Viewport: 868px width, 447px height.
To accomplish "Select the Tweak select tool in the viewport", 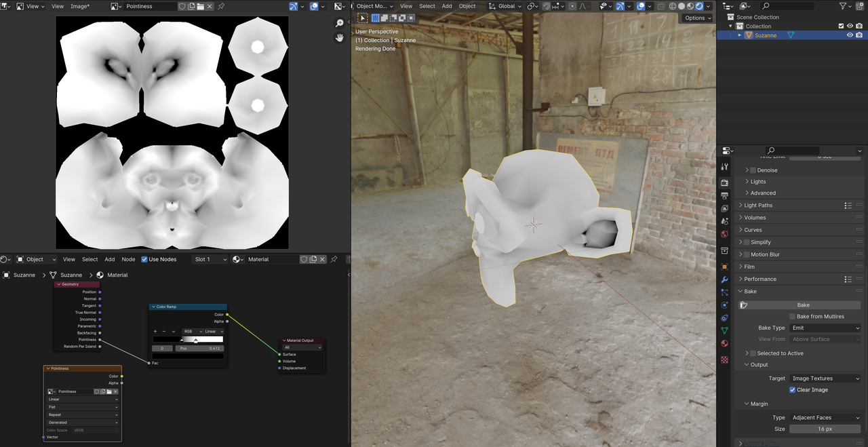I will point(363,18).
